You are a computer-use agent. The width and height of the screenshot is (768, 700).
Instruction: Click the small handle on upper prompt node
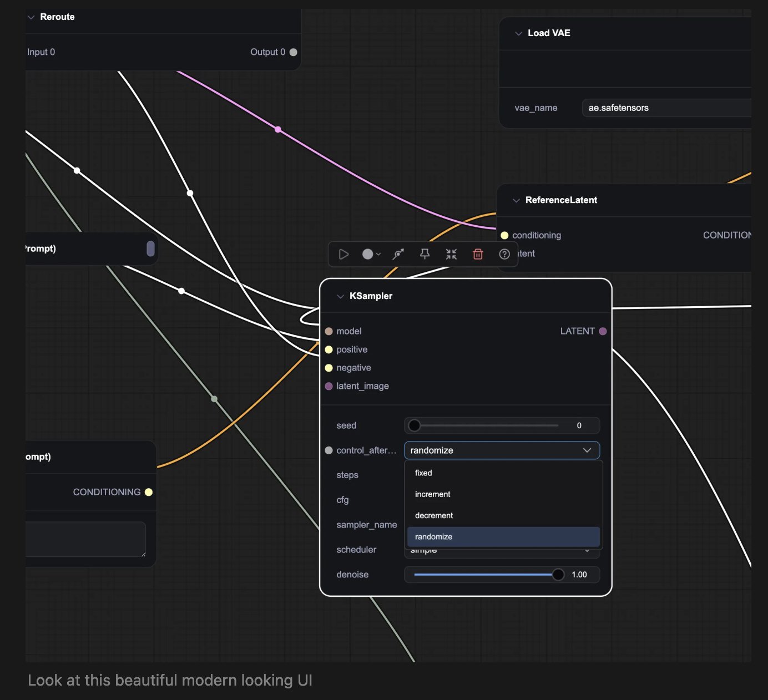pyautogui.click(x=150, y=248)
